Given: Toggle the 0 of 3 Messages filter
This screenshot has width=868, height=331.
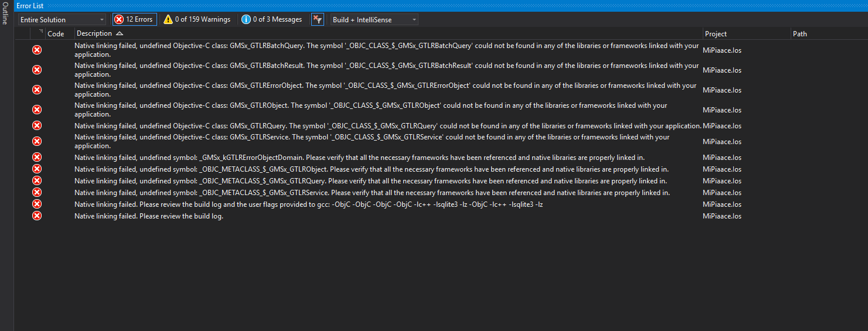Looking at the screenshot, I should pyautogui.click(x=272, y=19).
